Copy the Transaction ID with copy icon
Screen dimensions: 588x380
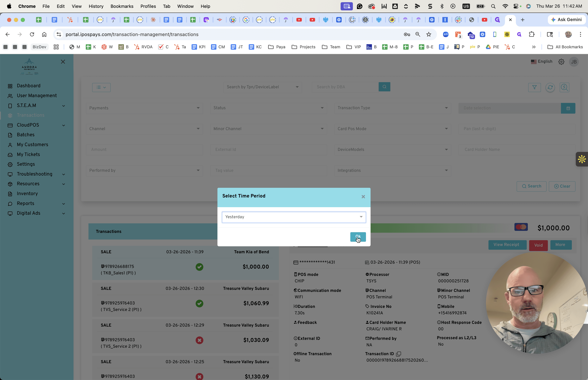click(x=398, y=354)
